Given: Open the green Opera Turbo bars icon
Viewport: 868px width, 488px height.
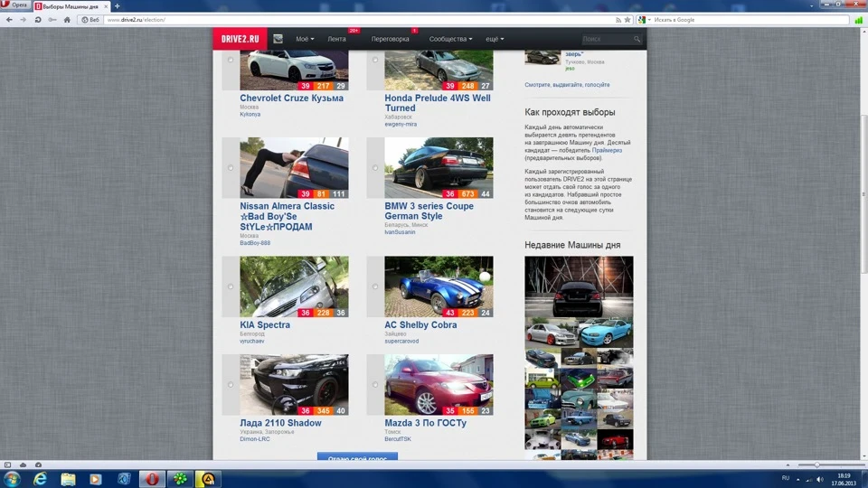Looking at the screenshot, I should pos(859,20).
